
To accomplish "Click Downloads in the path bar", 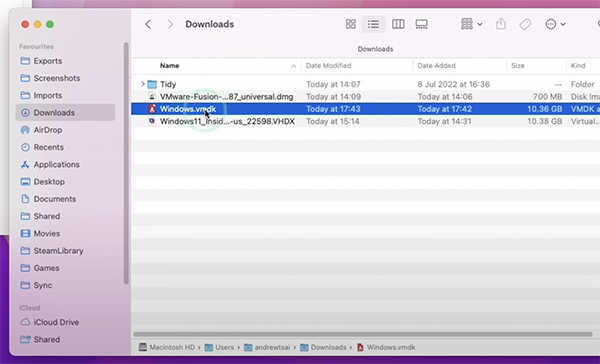I will 323,347.
